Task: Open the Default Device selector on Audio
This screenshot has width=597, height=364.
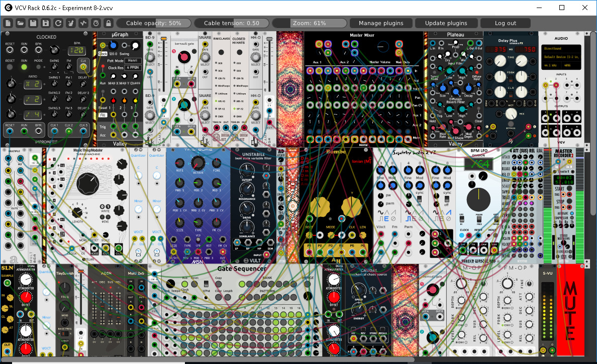Action: coord(561,57)
